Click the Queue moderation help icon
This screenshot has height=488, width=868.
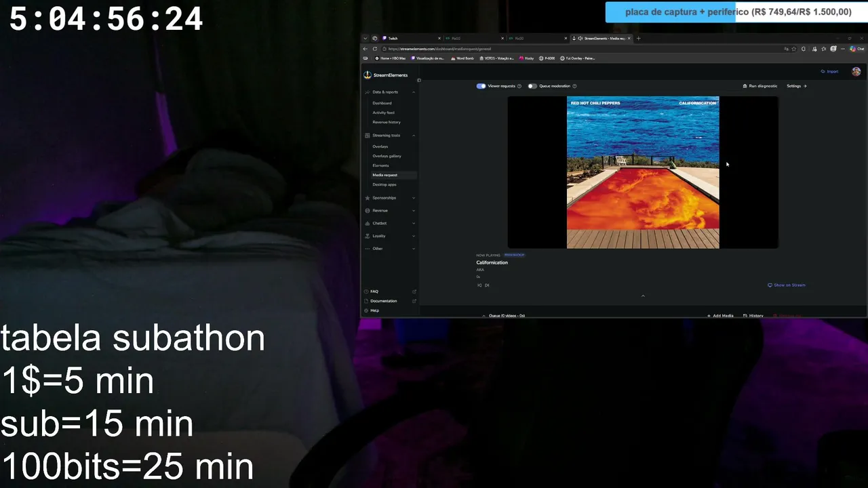point(574,86)
